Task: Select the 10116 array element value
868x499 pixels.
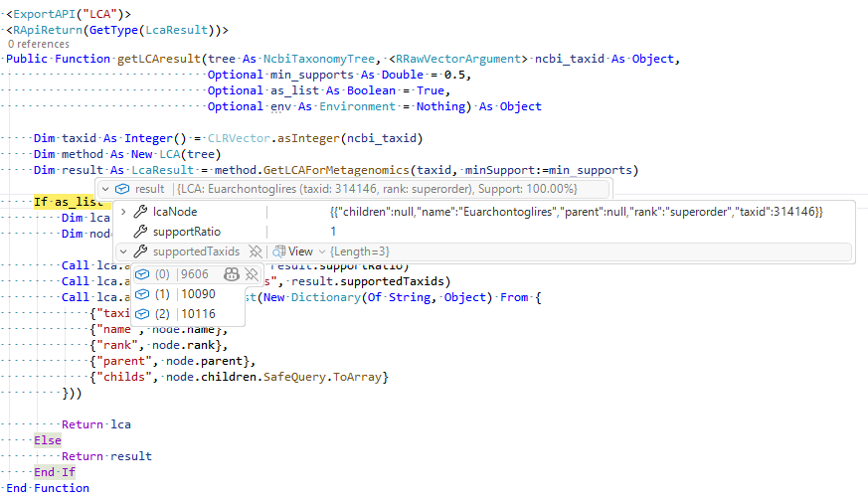Action: 200,314
